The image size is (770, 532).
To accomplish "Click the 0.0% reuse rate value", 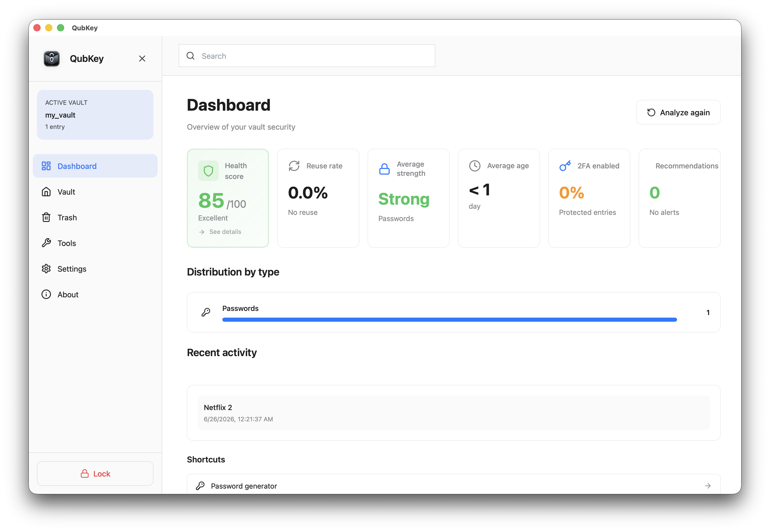I will [308, 193].
